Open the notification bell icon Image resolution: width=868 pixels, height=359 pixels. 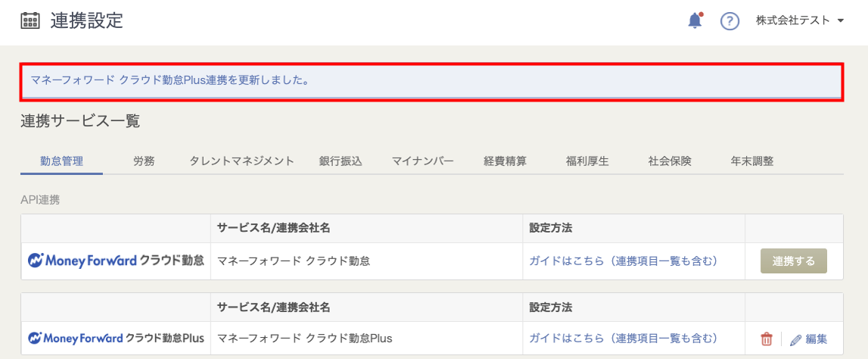(695, 21)
